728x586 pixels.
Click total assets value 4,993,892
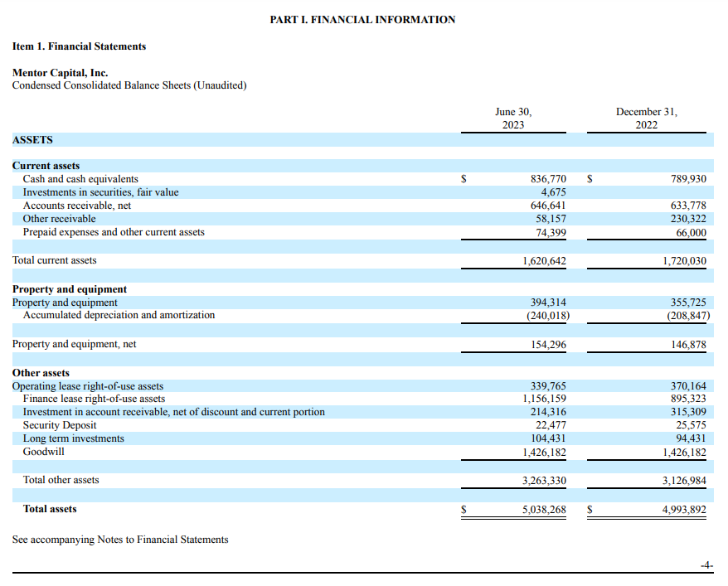[x=684, y=510]
